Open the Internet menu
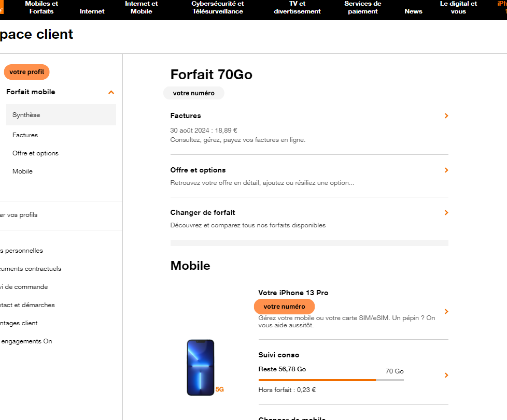 pos(92,11)
